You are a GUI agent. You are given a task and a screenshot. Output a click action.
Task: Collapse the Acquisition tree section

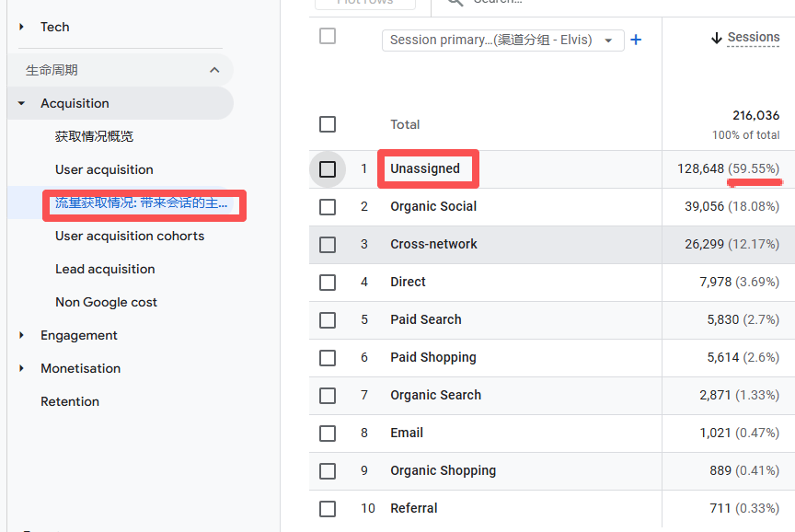point(22,104)
